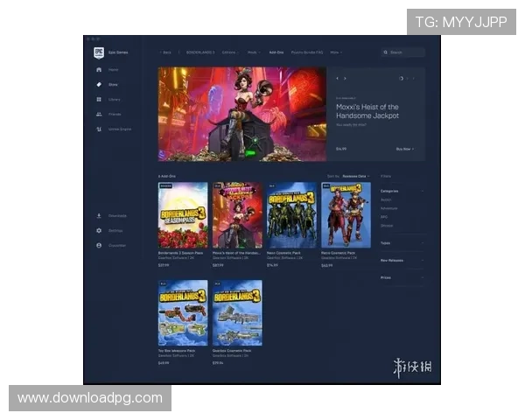Click Buy Now on featured banner

click(x=405, y=149)
